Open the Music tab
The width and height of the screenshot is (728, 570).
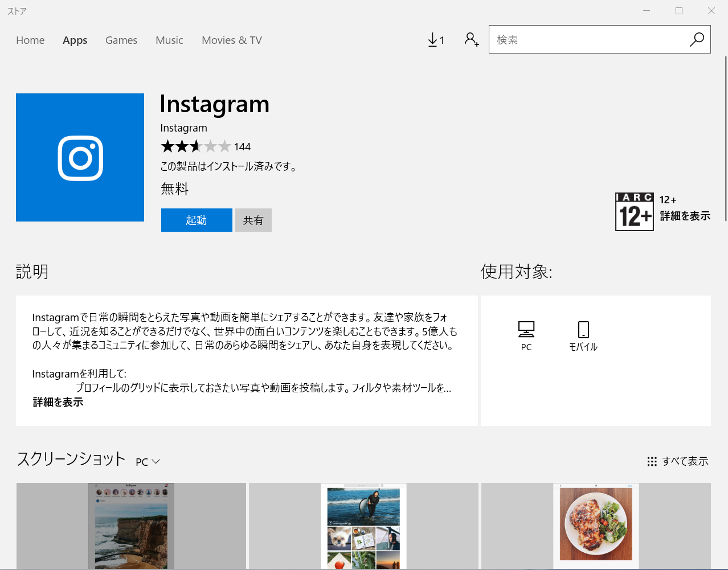(x=169, y=40)
